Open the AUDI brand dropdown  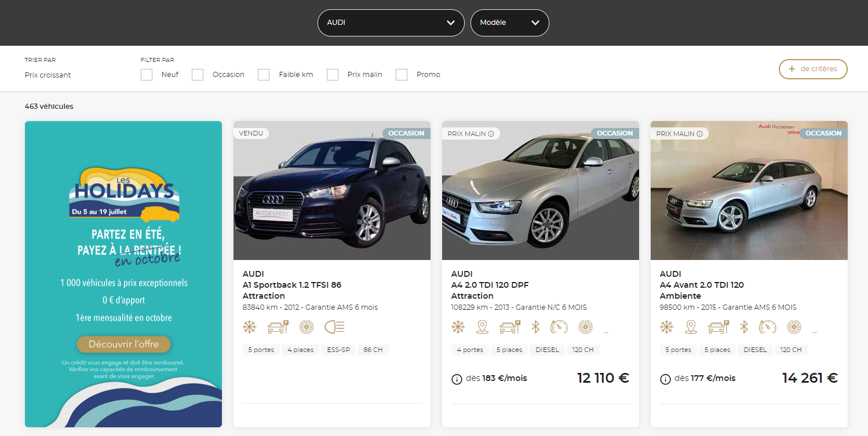pyautogui.click(x=391, y=23)
